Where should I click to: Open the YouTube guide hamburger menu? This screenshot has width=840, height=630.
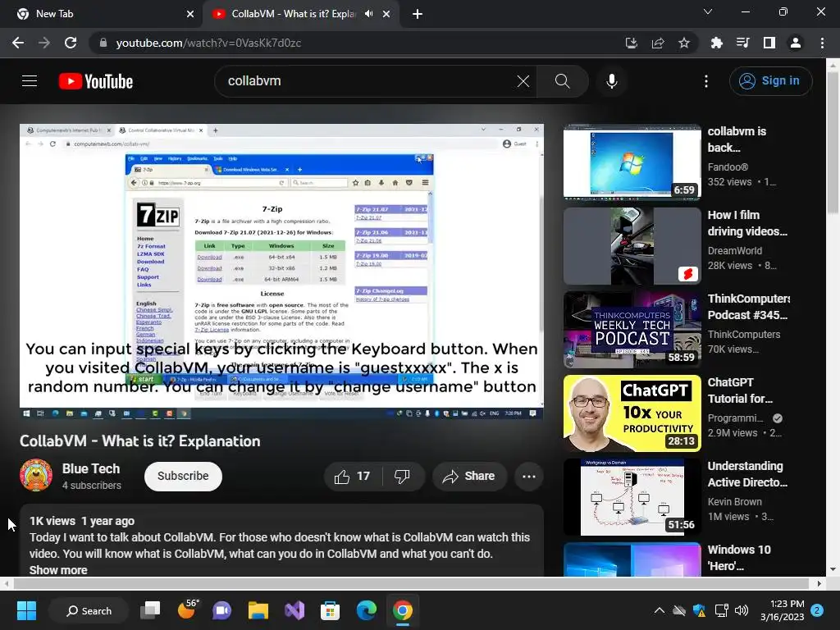tap(30, 81)
